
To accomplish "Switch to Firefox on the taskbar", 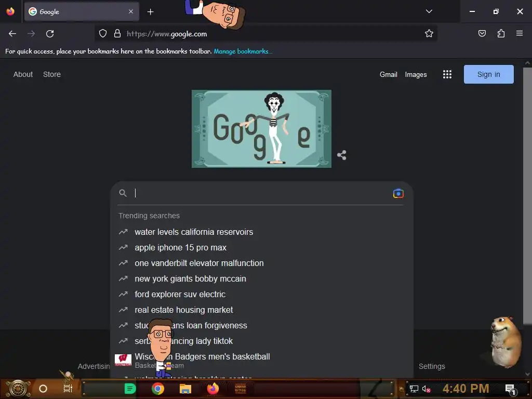I will [x=213, y=389].
